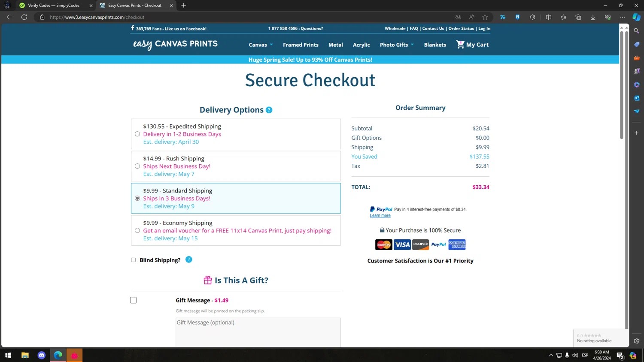644x362 pixels.
Task: Expand the Photo Gifts dropdown menu
Action: coord(397,45)
